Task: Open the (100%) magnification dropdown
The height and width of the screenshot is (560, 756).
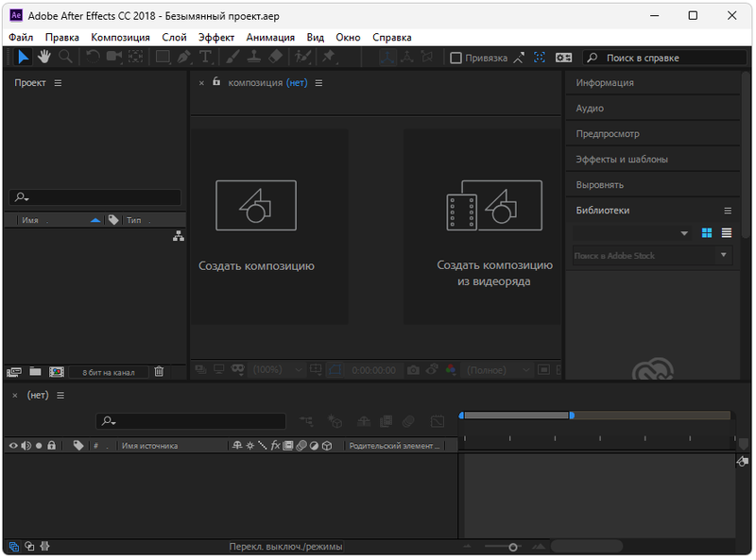Action: click(x=277, y=370)
